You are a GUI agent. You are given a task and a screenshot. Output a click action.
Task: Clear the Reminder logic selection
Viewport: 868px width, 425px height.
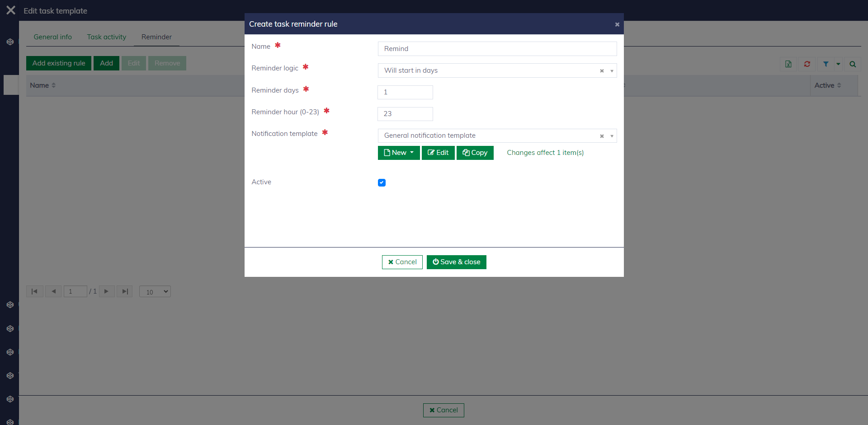tap(602, 71)
